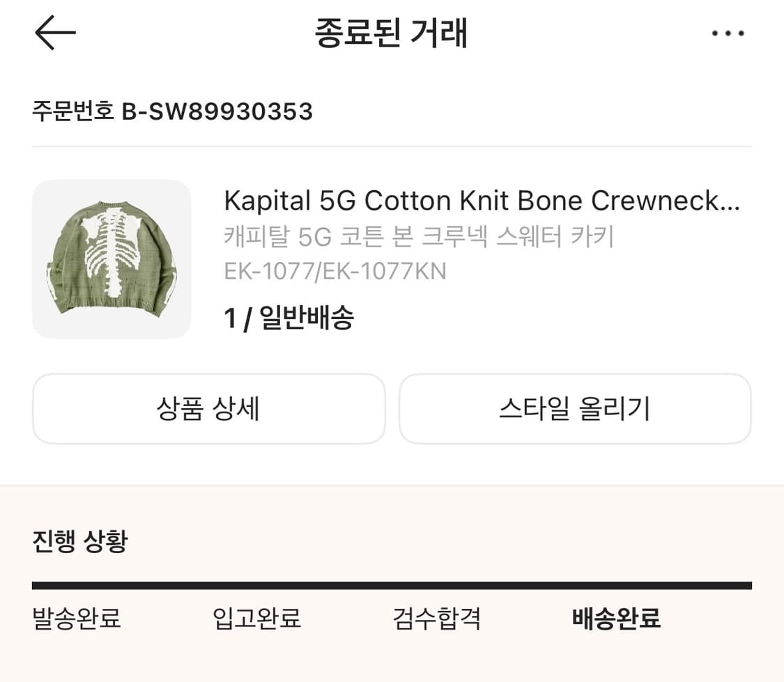Open the three-dot more options menu
784x682 pixels.
click(728, 33)
